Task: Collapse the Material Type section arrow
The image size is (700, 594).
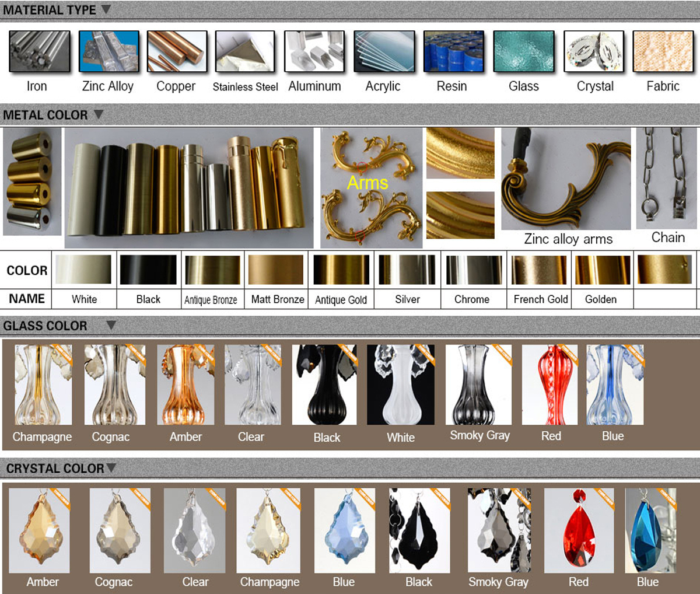Action: pyautogui.click(x=106, y=9)
